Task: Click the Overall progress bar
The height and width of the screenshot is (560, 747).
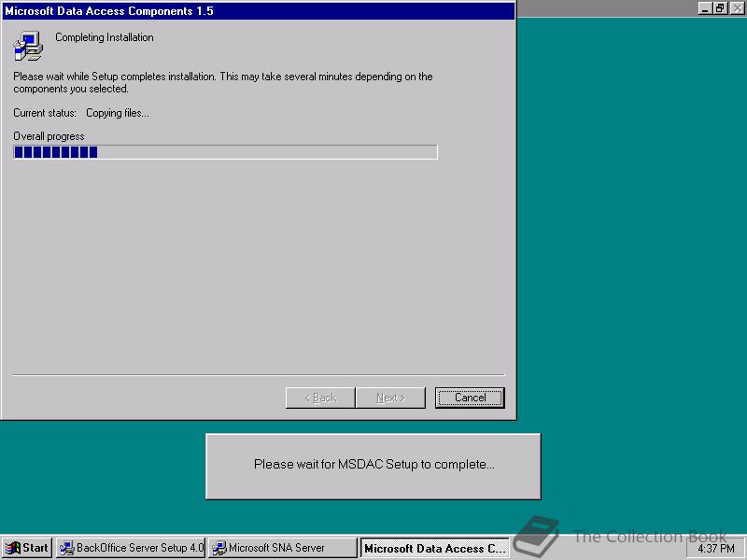Action: 225,152
